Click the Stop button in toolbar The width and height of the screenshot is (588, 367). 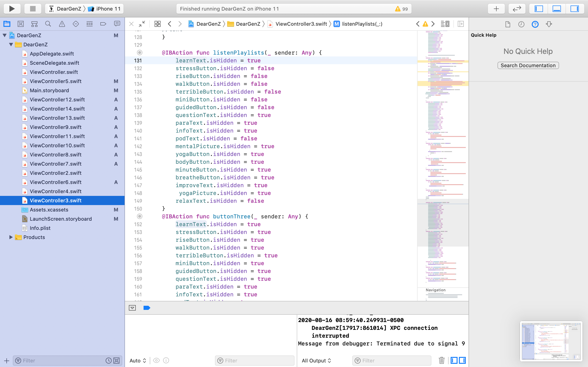point(33,9)
